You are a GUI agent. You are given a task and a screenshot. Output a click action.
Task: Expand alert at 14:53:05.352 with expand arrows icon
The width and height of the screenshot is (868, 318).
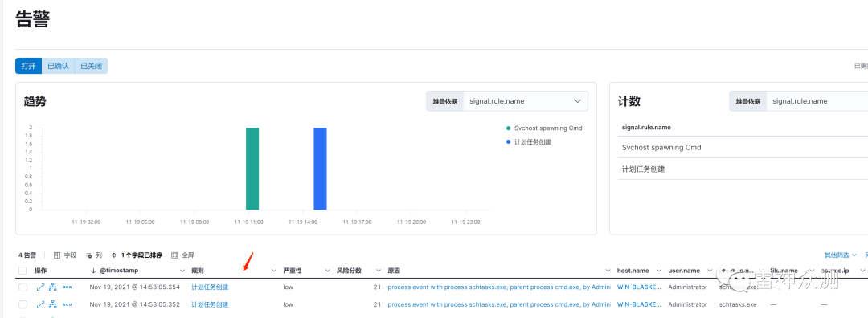(40, 304)
